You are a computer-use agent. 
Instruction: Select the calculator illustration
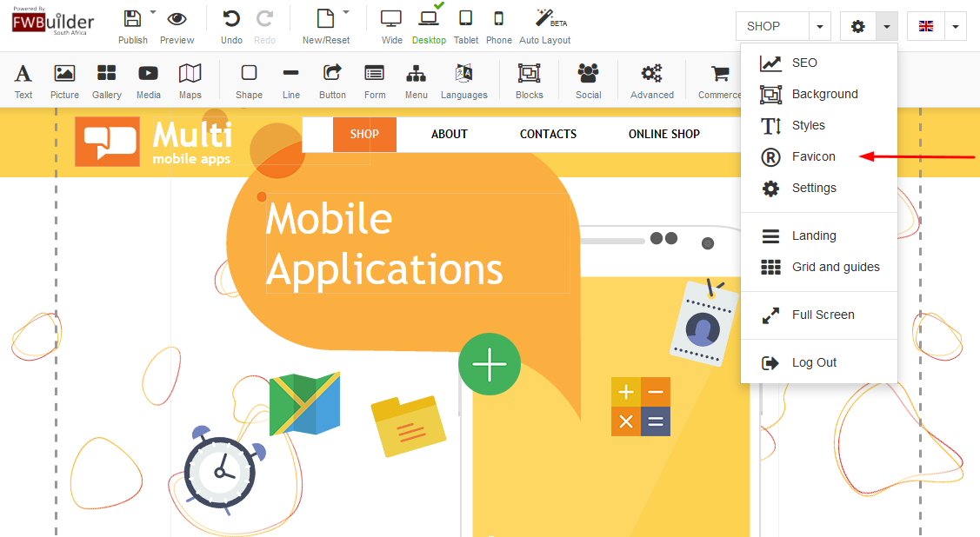tap(641, 407)
